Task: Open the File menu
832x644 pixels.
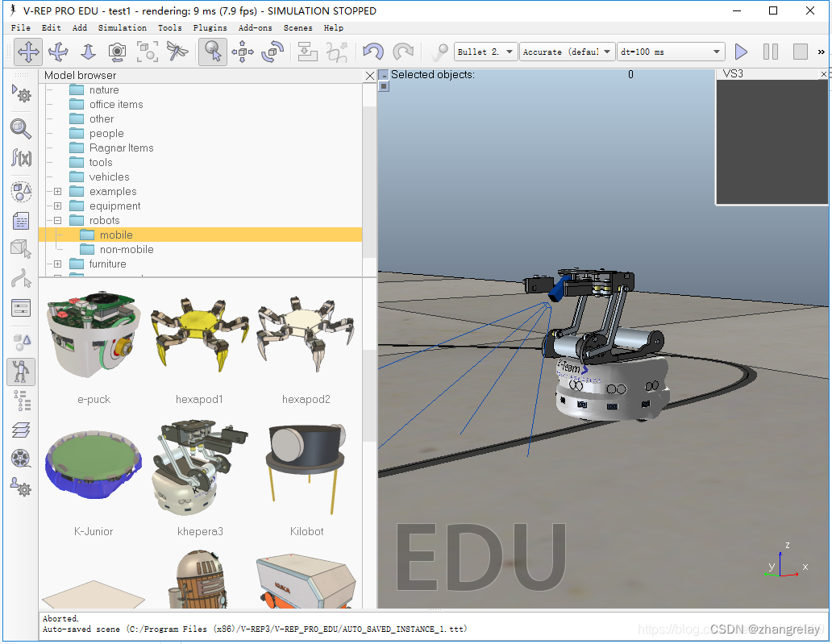Action: pyautogui.click(x=21, y=27)
